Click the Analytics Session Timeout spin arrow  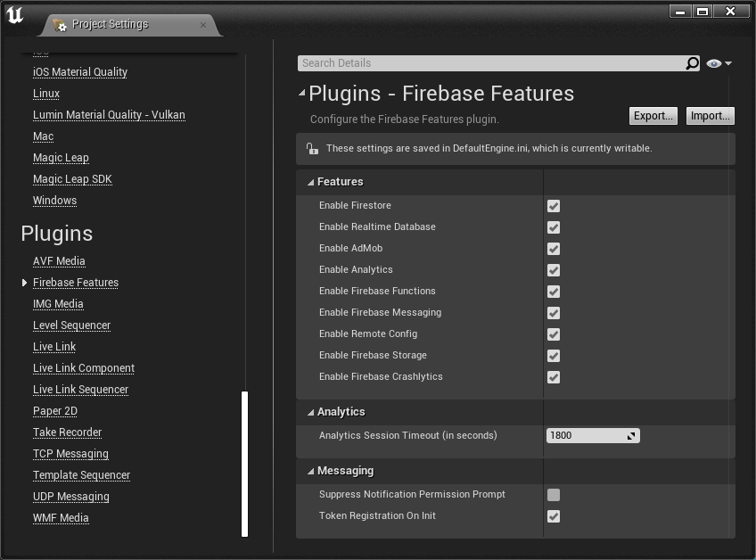pyautogui.click(x=631, y=436)
